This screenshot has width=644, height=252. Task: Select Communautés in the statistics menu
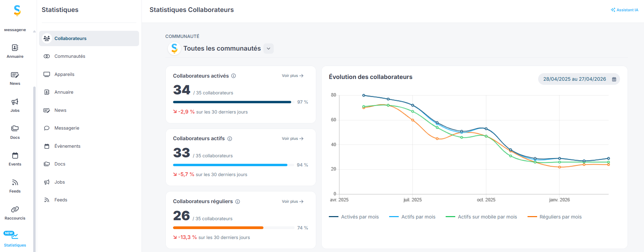[70, 56]
